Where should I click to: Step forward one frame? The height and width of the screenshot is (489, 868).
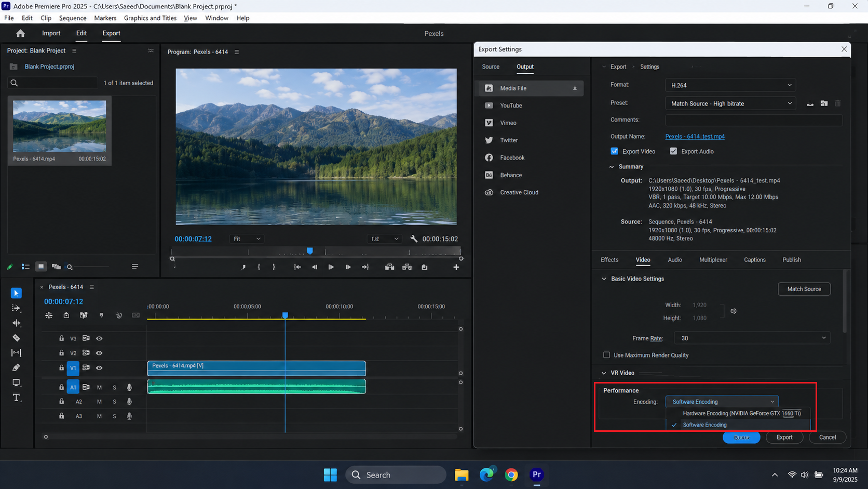[x=348, y=267]
